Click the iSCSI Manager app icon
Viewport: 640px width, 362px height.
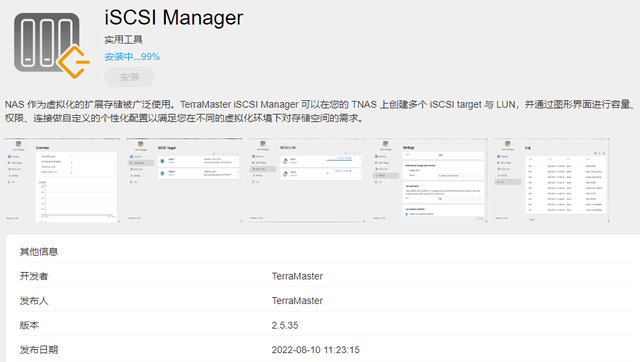click(52, 46)
